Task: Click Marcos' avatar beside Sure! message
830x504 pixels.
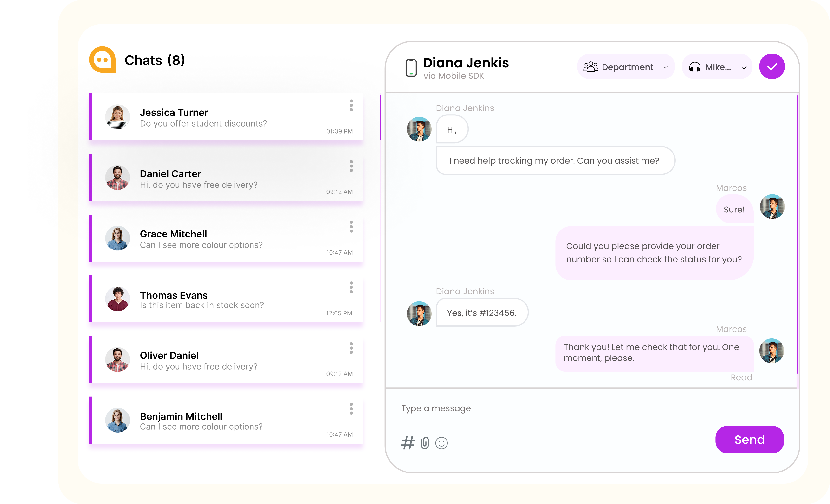Action: 772,206
